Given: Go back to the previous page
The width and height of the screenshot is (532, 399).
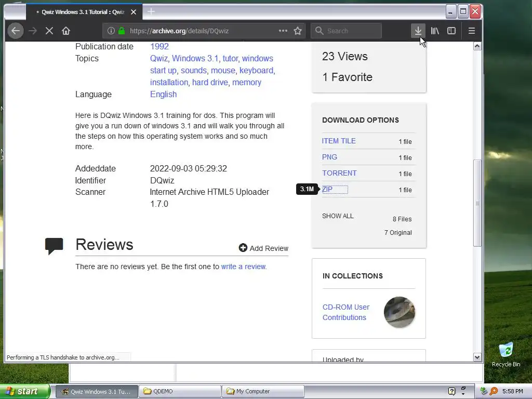Looking at the screenshot, I should (x=16, y=31).
